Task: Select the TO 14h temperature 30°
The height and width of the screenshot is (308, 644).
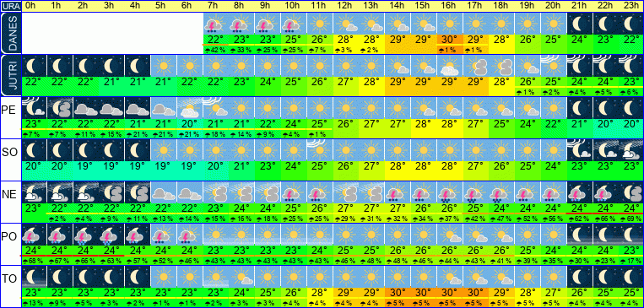Action: (x=398, y=293)
